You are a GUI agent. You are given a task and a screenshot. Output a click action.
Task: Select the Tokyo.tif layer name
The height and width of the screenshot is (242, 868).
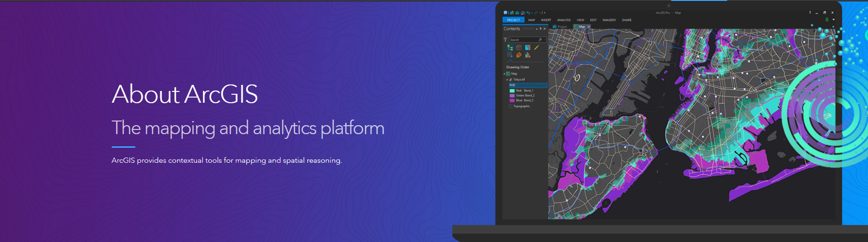(x=519, y=80)
